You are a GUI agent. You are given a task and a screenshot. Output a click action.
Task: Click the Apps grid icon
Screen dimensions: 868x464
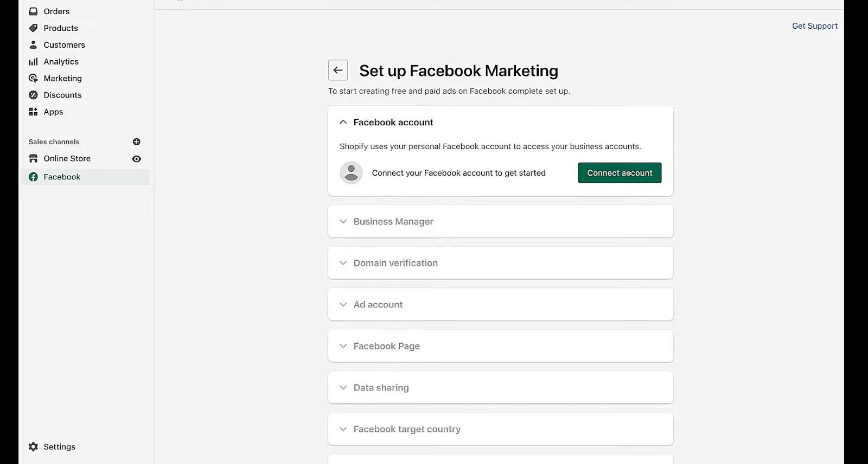click(33, 112)
